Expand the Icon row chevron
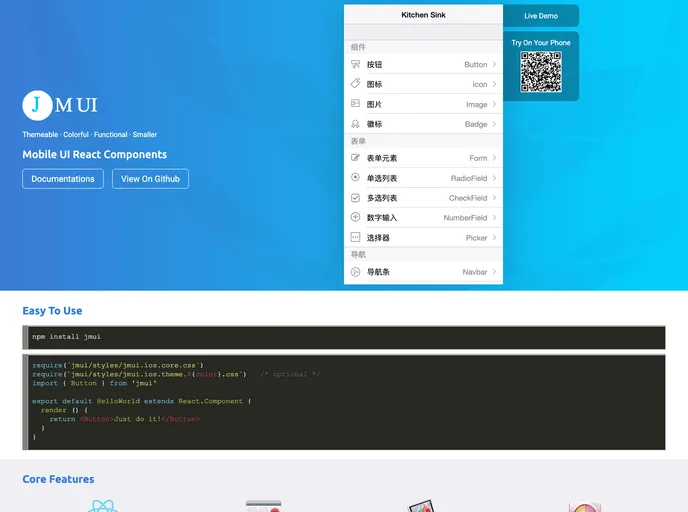Screen dimensions: 688x512 pyautogui.click(x=494, y=84)
